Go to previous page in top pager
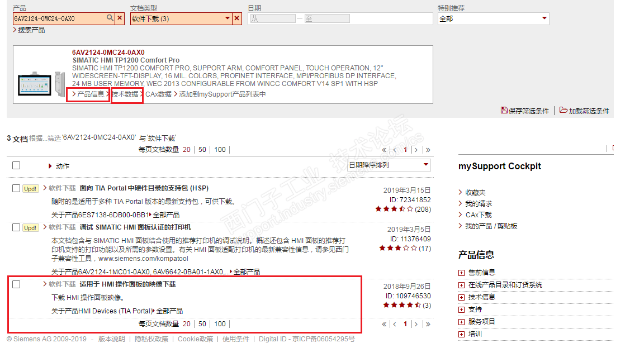This screenshot has height=362, width=644. [x=395, y=150]
